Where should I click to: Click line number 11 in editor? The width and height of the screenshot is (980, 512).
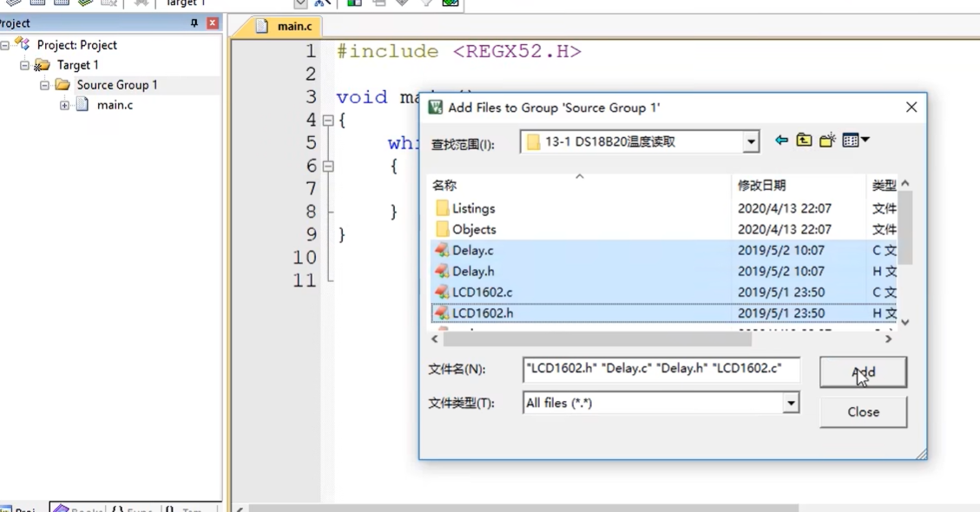point(305,280)
